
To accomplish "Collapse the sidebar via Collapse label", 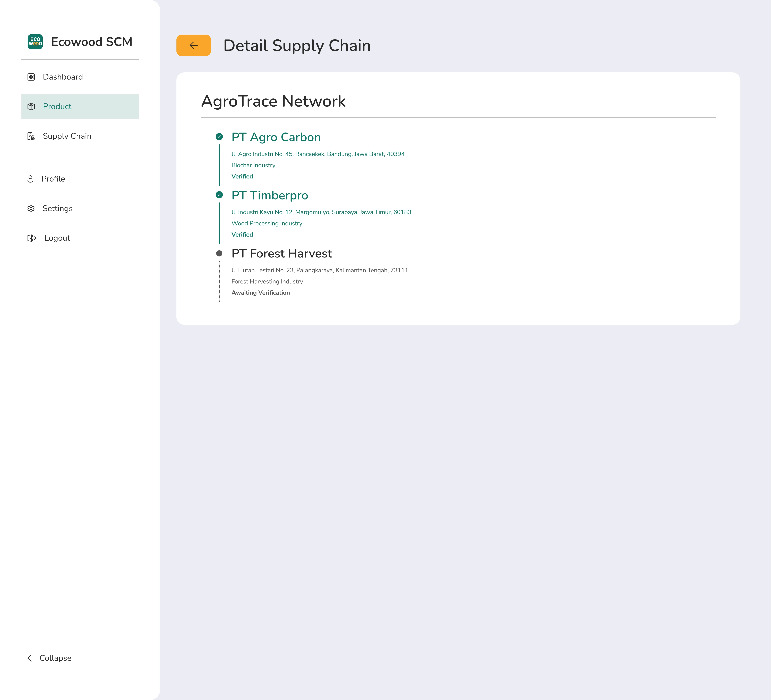I will click(55, 658).
